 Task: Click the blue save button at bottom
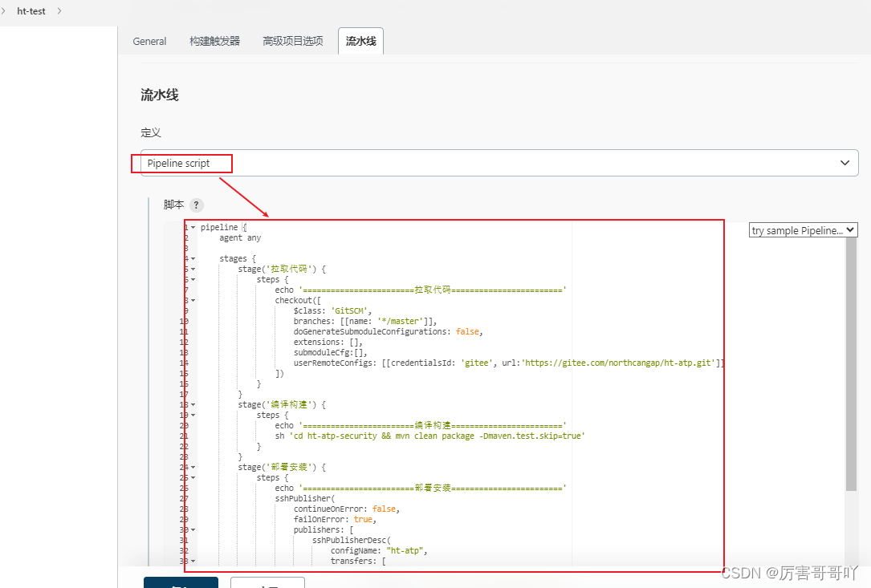coord(181,583)
